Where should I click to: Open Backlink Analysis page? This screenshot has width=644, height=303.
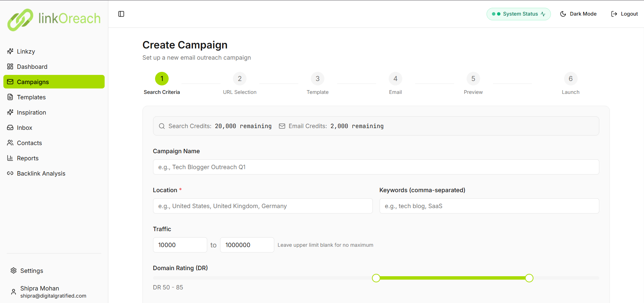click(x=54, y=173)
